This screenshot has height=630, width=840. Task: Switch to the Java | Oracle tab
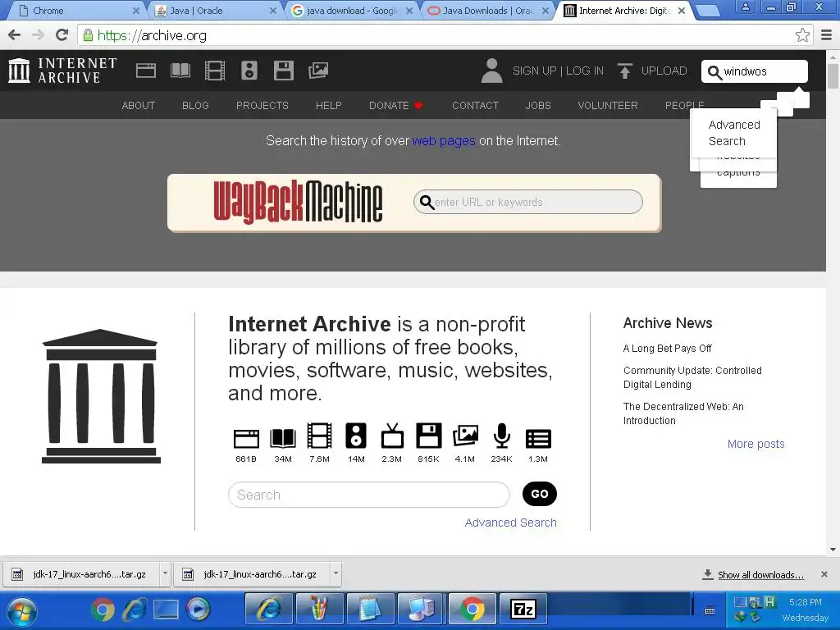[214, 10]
